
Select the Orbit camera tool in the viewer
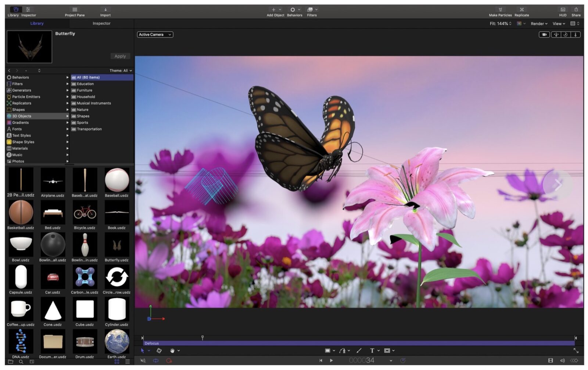[565, 35]
